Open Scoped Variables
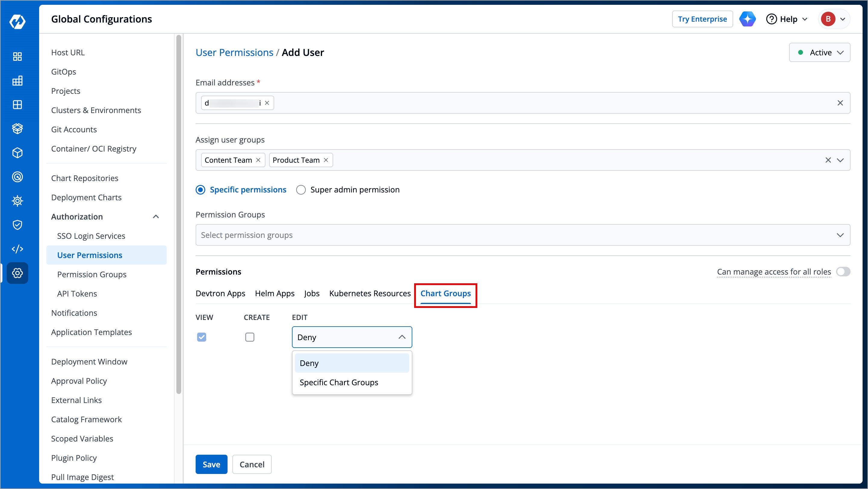The width and height of the screenshot is (868, 489). coord(82,438)
